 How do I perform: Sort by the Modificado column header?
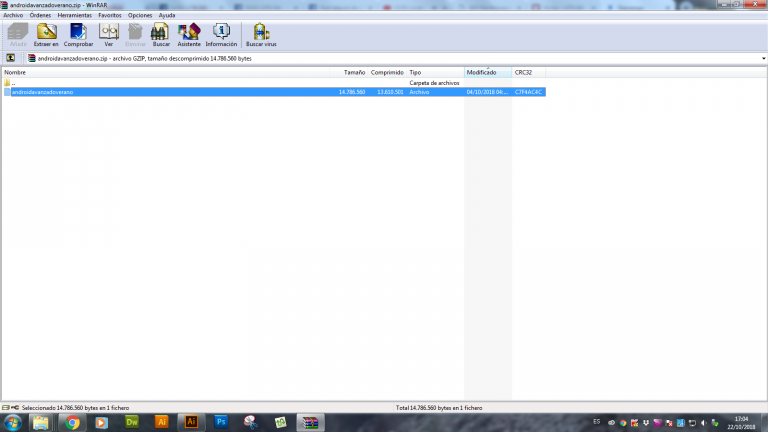coord(481,72)
